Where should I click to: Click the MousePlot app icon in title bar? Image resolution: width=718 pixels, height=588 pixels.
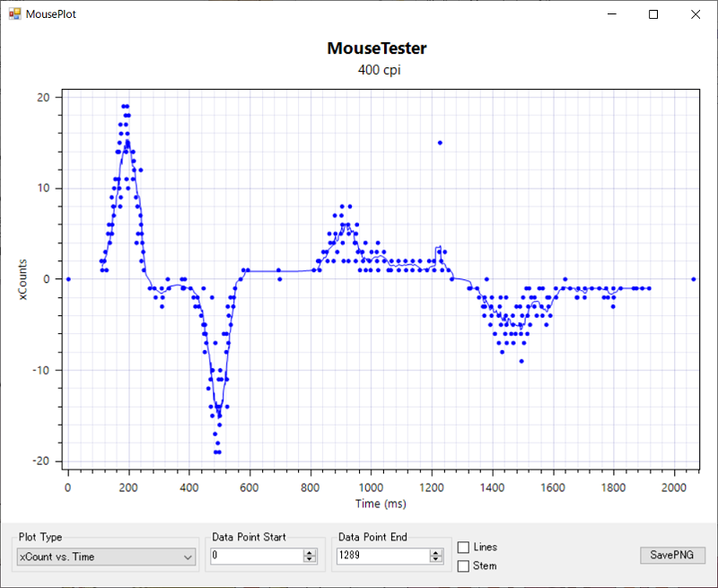[14, 14]
